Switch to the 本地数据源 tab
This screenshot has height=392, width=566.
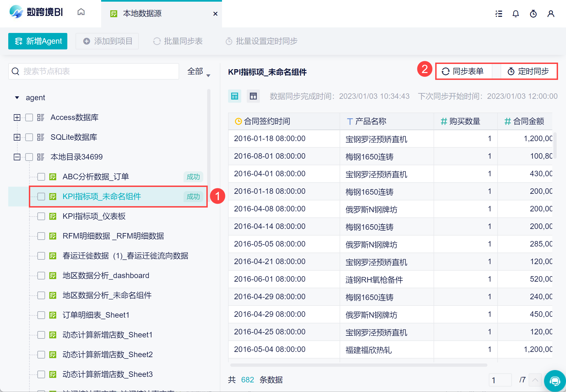point(142,13)
